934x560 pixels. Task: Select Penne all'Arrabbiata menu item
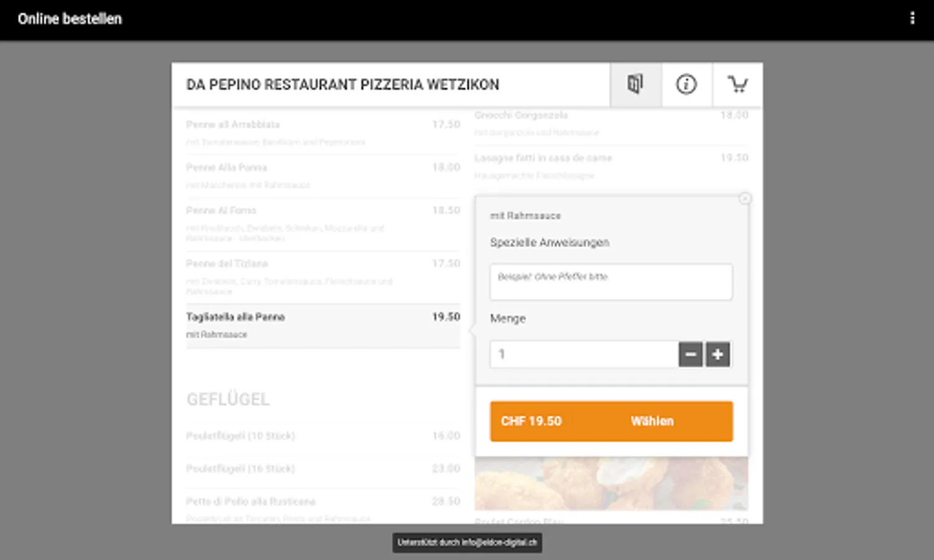tap(322, 132)
